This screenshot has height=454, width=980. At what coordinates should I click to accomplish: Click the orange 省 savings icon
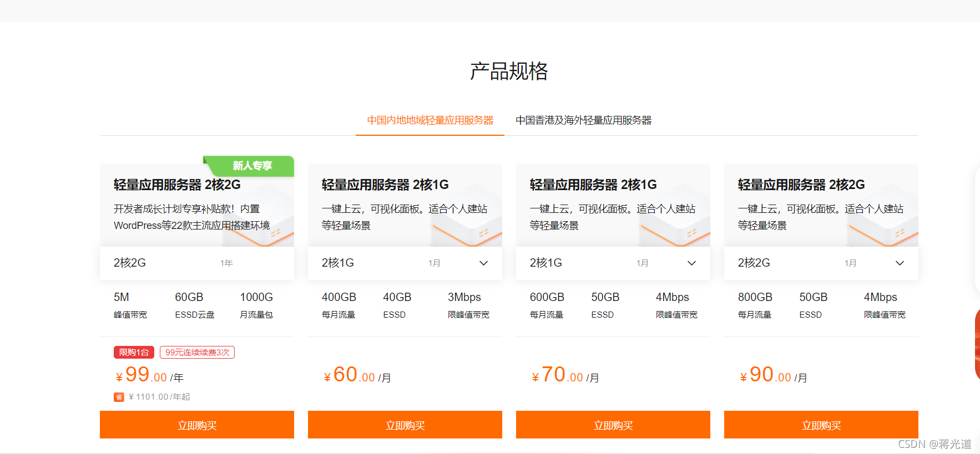click(x=119, y=397)
